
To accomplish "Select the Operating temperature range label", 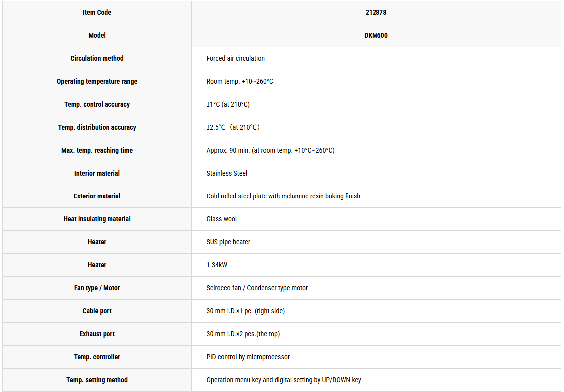I will pyautogui.click(x=97, y=82).
